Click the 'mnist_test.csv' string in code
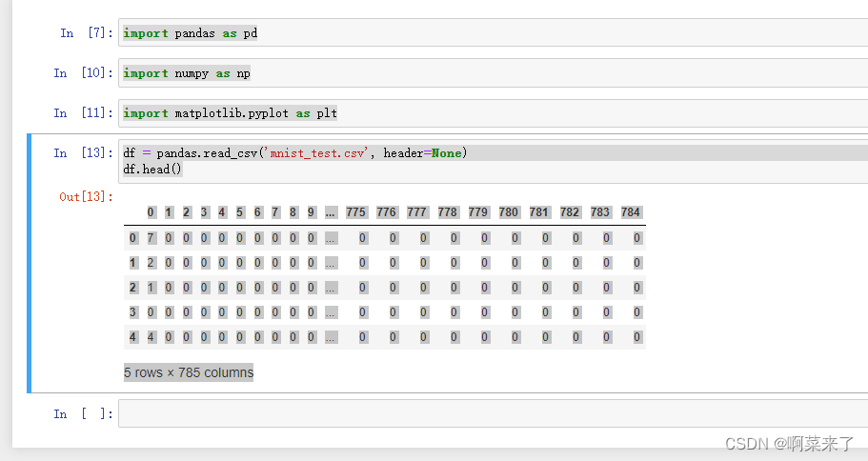Screen dimensions: 868x461 (317, 153)
